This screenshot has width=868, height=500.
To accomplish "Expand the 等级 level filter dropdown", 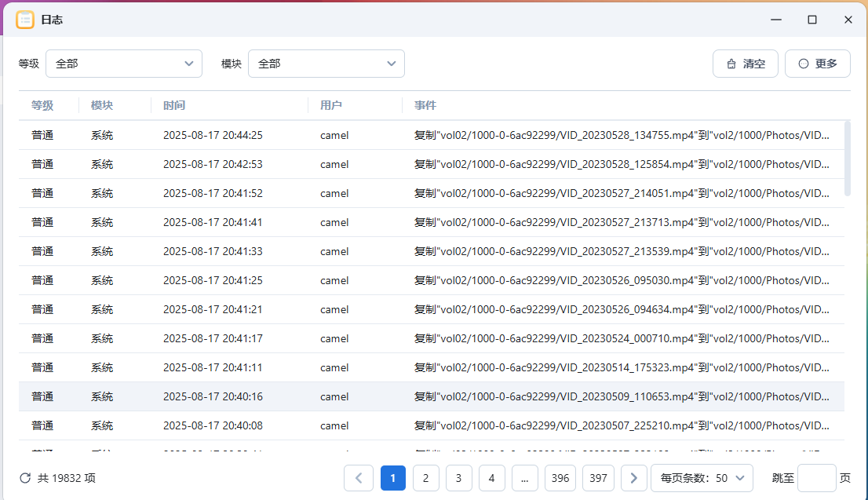I will [x=124, y=64].
